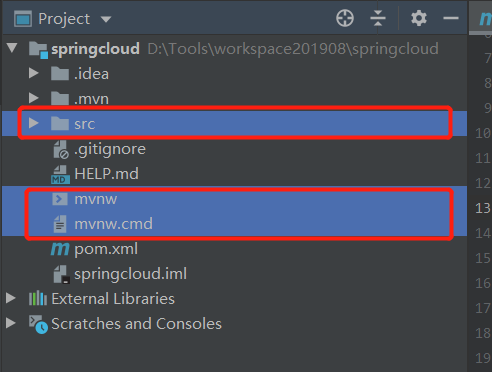Open the Project panel settings gear
The height and width of the screenshot is (372, 492).
tap(419, 18)
